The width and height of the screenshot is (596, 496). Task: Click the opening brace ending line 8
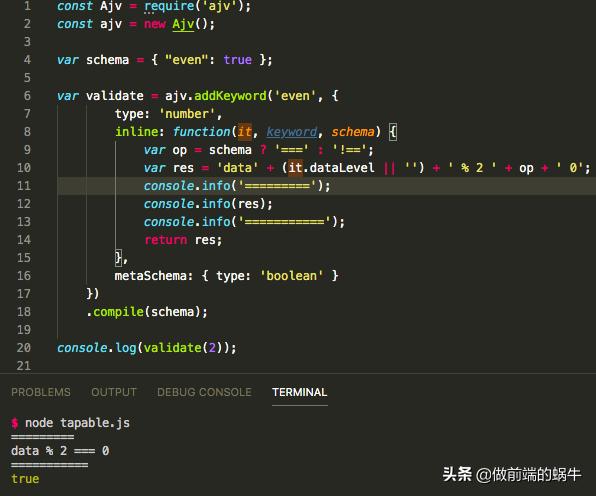[393, 132]
